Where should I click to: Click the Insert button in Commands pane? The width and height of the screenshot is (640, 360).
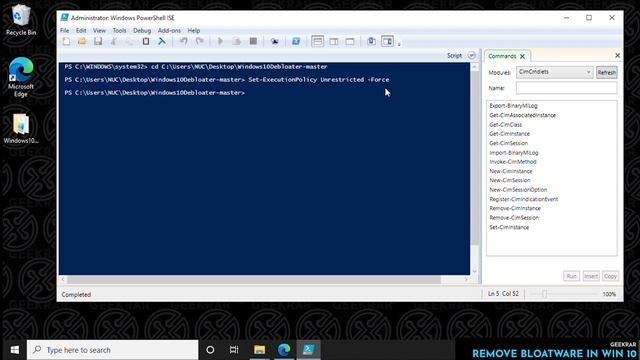pos(591,276)
